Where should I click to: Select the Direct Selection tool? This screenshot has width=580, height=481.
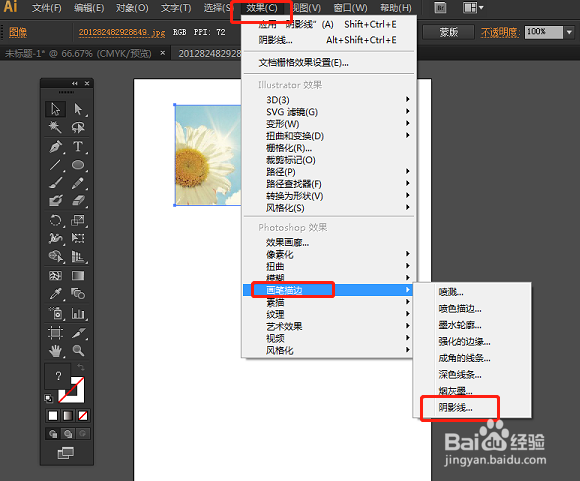78,109
